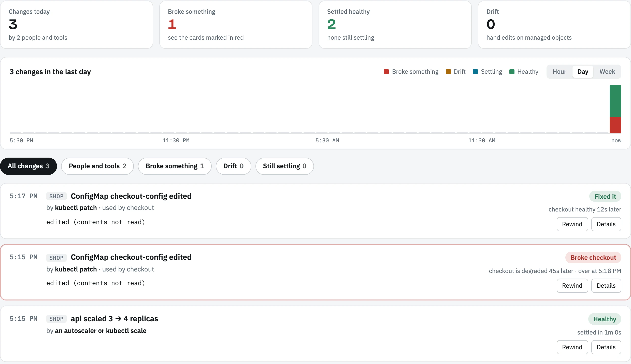Click the blue Settling legend swatch

[x=475, y=72]
